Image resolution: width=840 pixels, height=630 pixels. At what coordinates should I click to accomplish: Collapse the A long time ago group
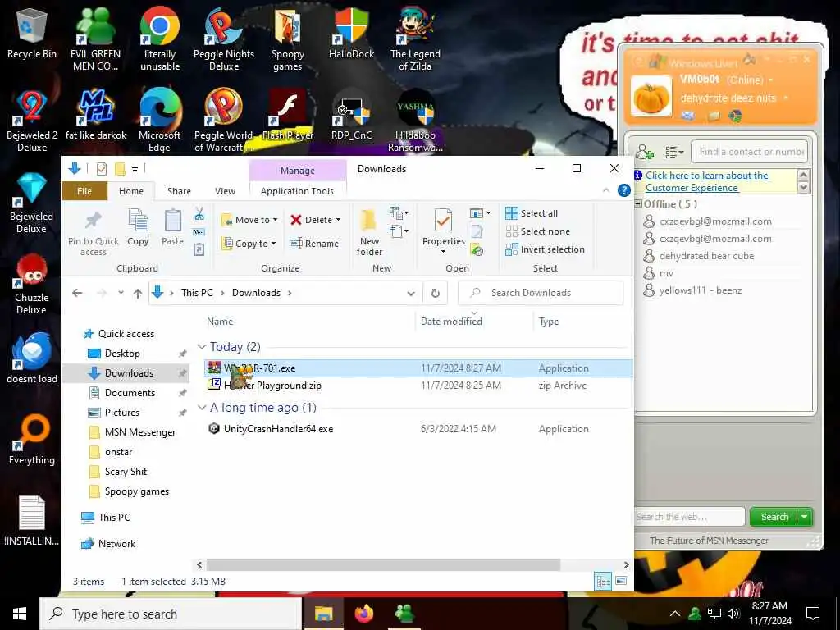[x=202, y=408]
